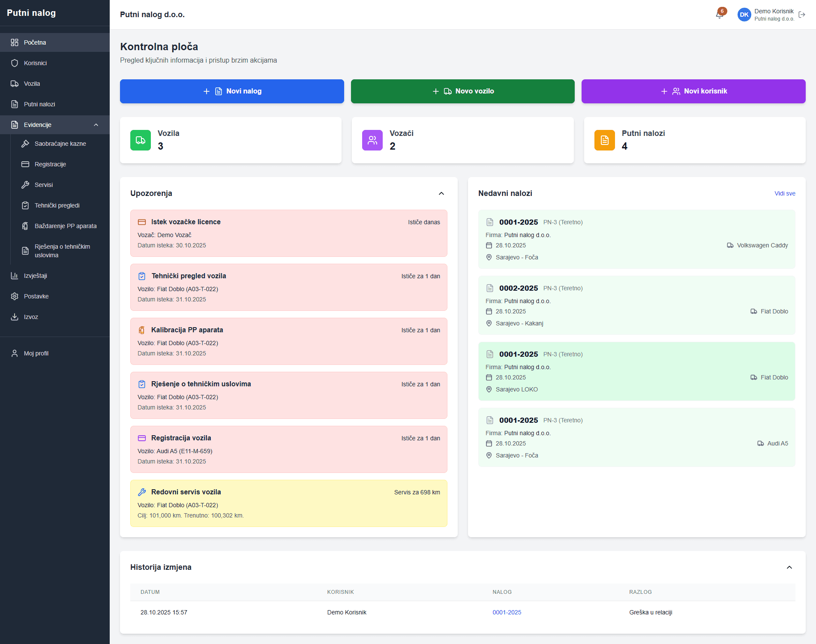Go to Izvještaji in the sidebar
Image resolution: width=816 pixels, height=644 pixels.
(35, 276)
